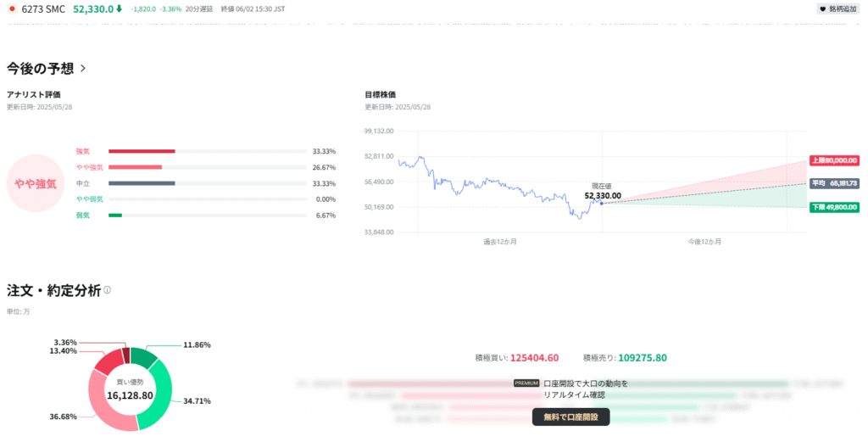Click the やや強気 pink circle badge
Image resolution: width=868 pixels, height=442 pixels.
[35, 183]
